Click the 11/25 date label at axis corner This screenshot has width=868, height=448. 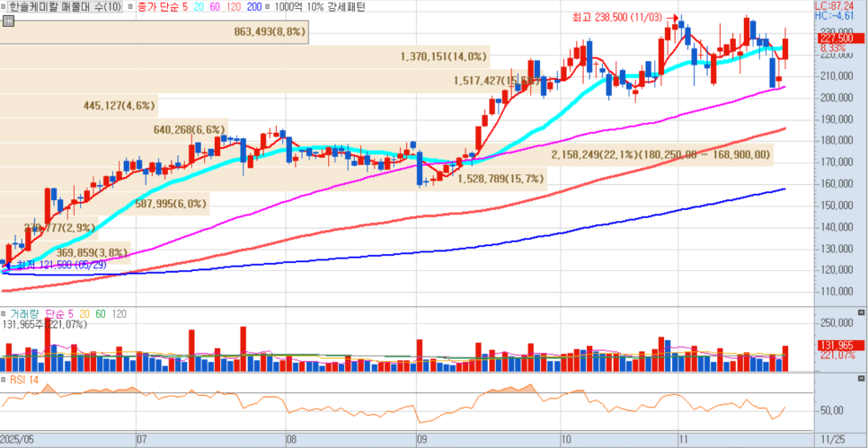[x=833, y=439]
